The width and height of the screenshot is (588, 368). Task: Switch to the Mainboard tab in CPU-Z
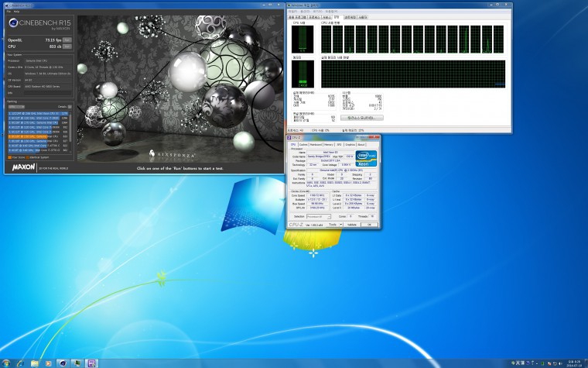316,145
